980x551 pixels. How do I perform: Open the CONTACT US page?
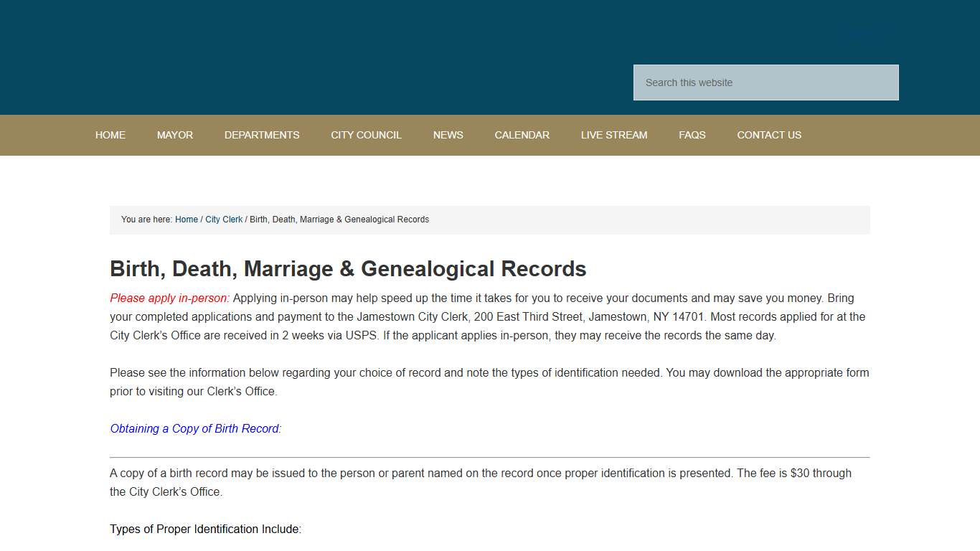point(768,135)
